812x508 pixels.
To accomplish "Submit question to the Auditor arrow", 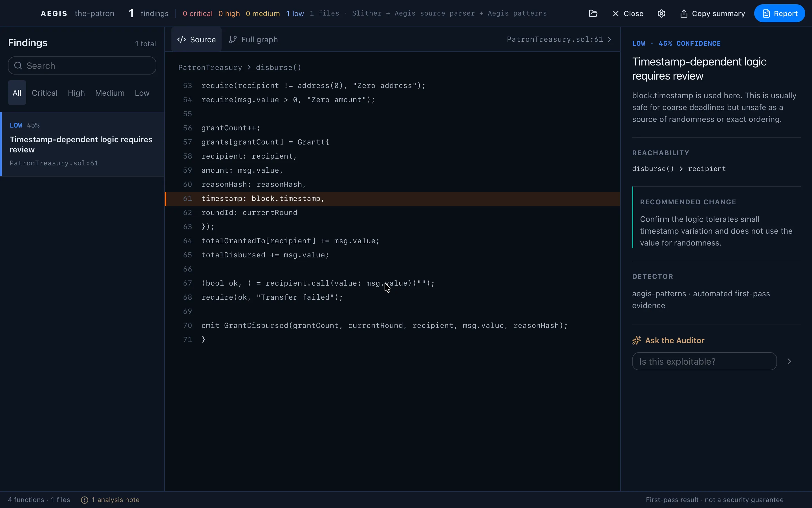I will (x=789, y=361).
